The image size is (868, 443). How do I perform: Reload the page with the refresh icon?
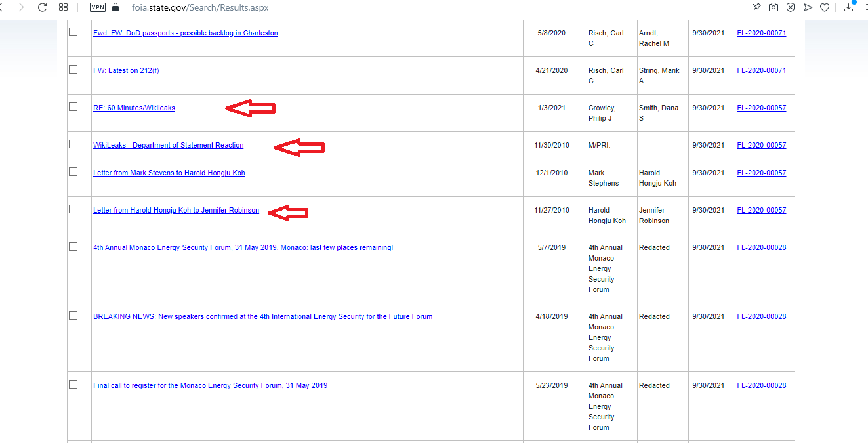pyautogui.click(x=43, y=7)
